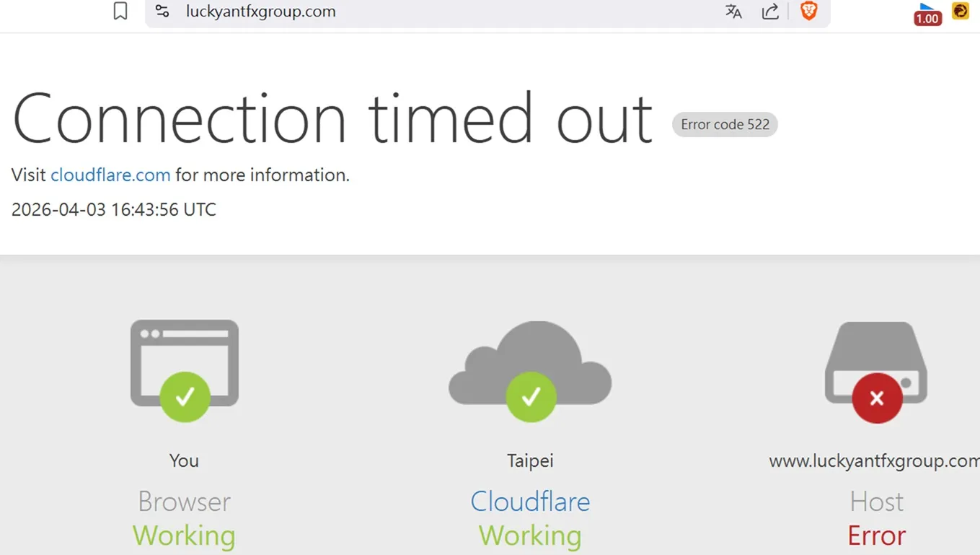
Task: Click the Working status under Cloudflare
Action: coord(531,536)
